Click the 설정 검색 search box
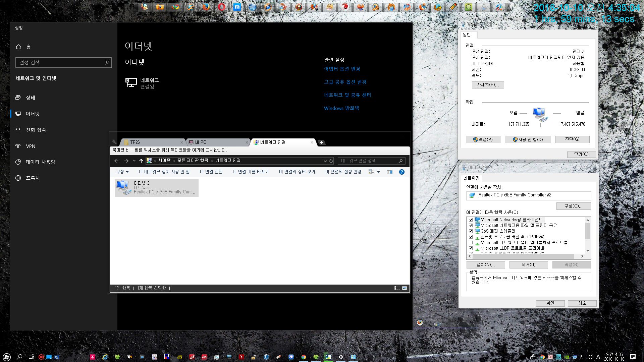 point(63,63)
